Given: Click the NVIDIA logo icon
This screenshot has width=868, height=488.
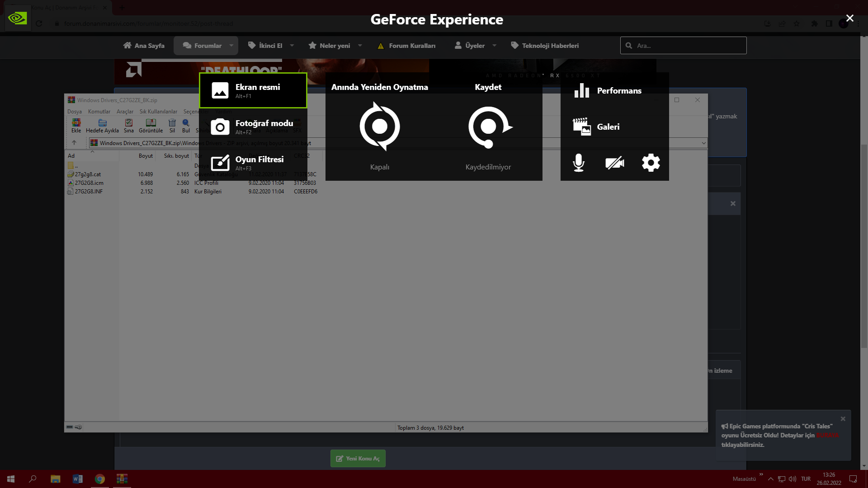Looking at the screenshot, I should click(18, 18).
